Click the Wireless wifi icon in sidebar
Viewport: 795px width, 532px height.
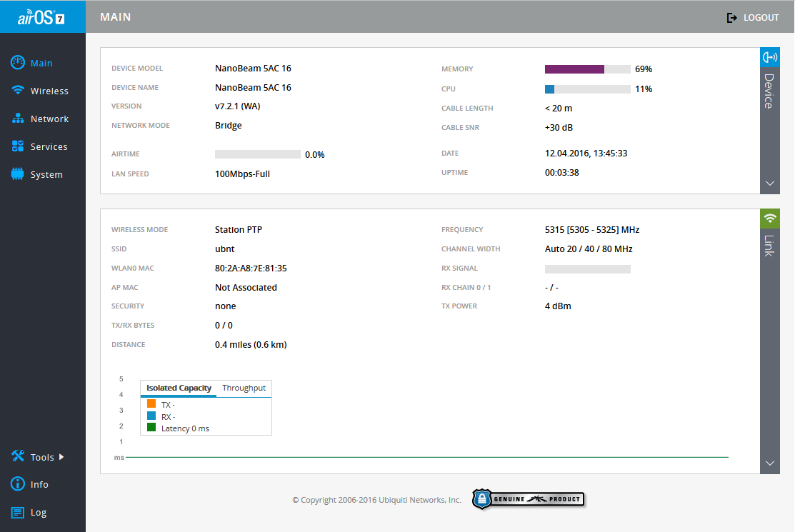pyautogui.click(x=18, y=90)
